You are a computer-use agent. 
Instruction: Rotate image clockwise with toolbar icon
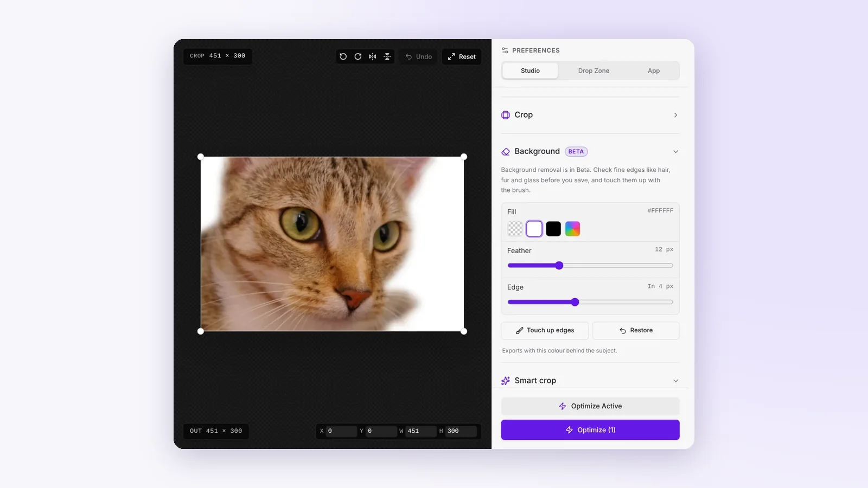pyautogui.click(x=358, y=56)
